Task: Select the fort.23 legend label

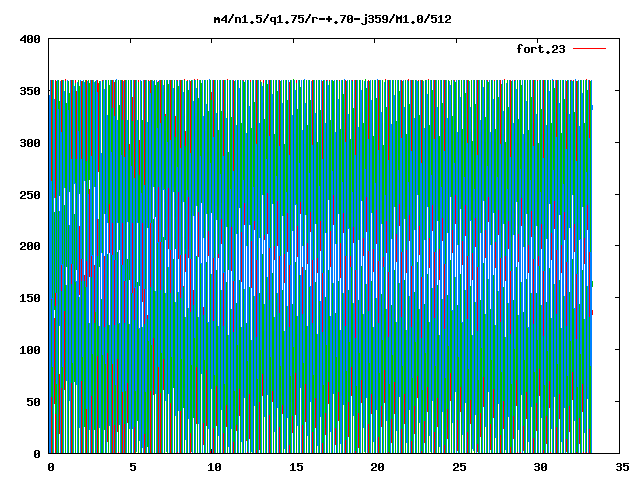Action: (x=541, y=49)
